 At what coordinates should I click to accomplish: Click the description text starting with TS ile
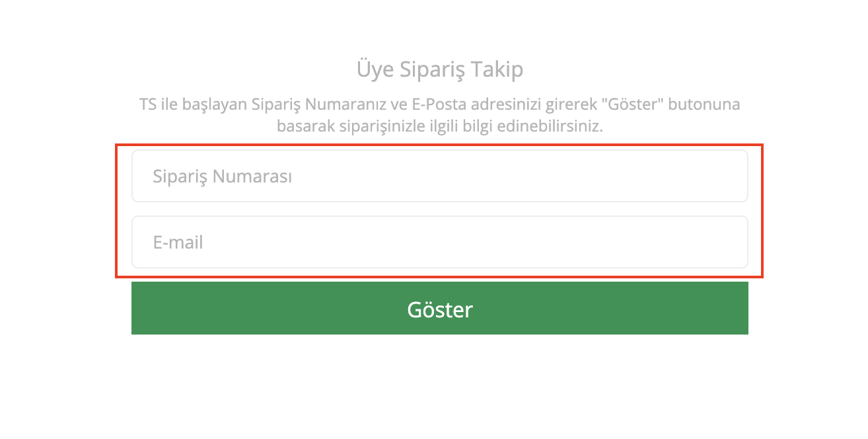click(440, 104)
